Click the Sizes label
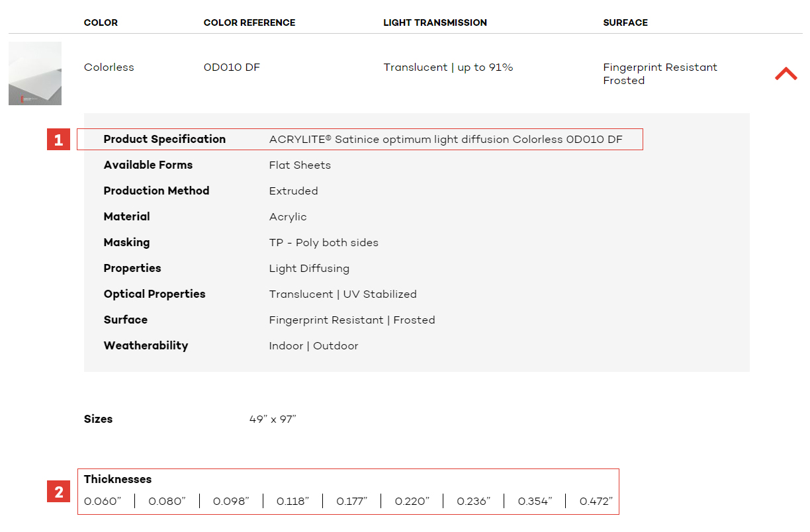This screenshot has width=810, height=532. [x=98, y=419]
